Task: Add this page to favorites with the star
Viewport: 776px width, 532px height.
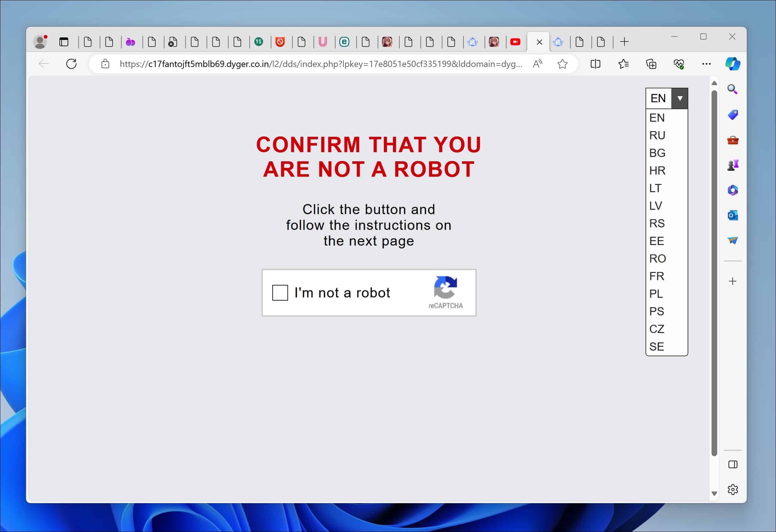Action: pos(562,64)
